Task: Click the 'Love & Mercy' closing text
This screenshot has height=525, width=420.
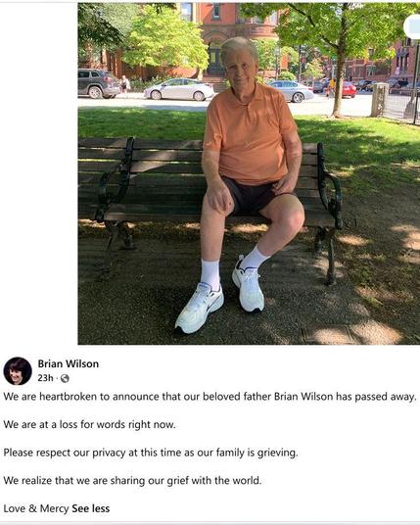Action: point(36,508)
